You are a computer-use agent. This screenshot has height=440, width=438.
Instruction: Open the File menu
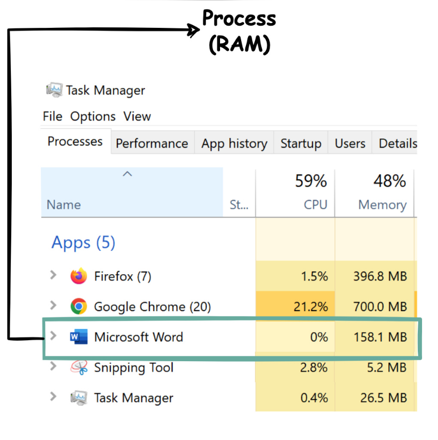pyautogui.click(x=52, y=116)
